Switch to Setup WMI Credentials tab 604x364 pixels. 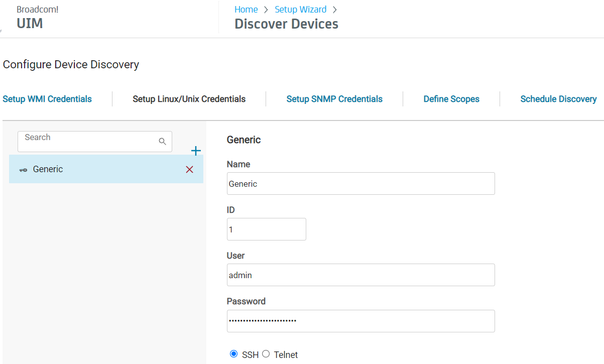tap(47, 99)
